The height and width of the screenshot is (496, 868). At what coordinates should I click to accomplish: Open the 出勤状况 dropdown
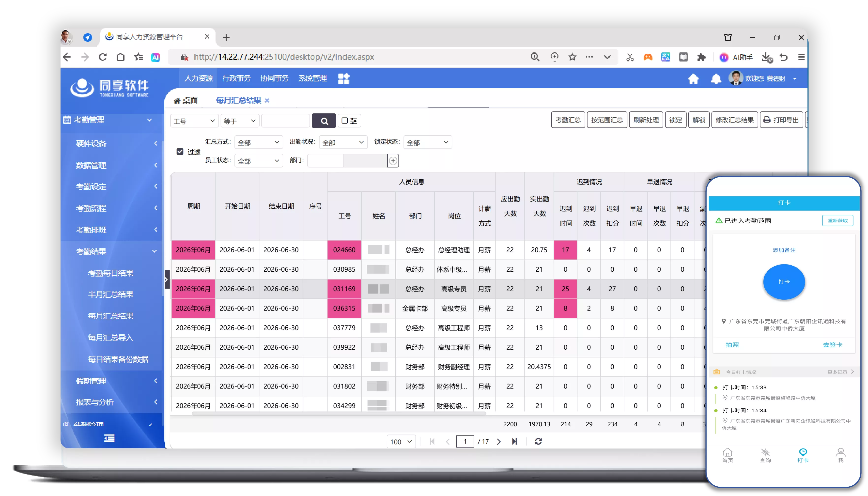tap(343, 142)
